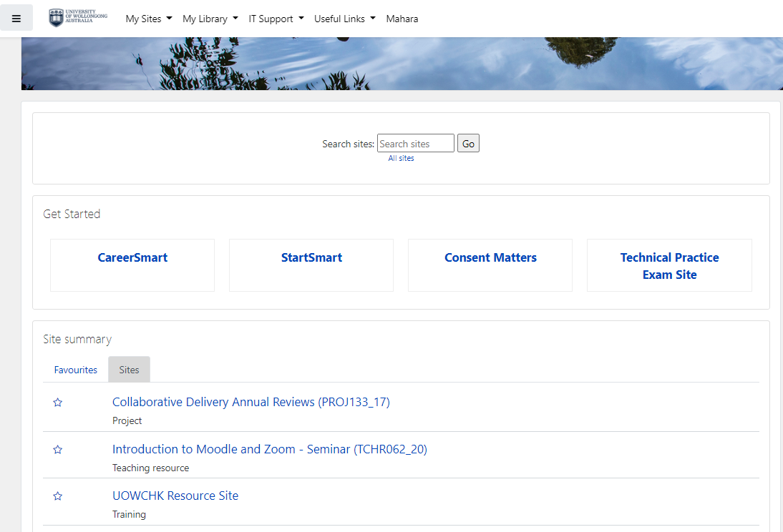
Task: Star the UOWCHK Resource Site
Action: [58, 496]
